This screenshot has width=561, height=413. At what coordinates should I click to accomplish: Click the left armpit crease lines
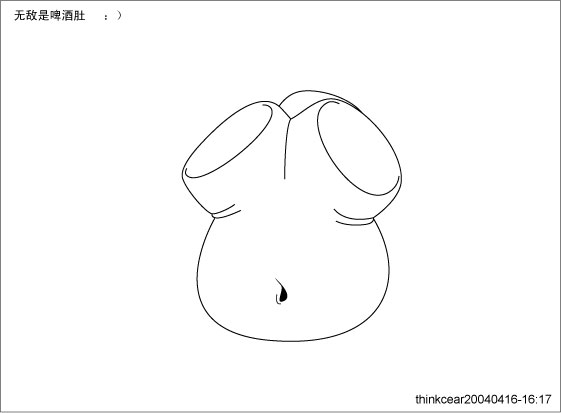226,211
